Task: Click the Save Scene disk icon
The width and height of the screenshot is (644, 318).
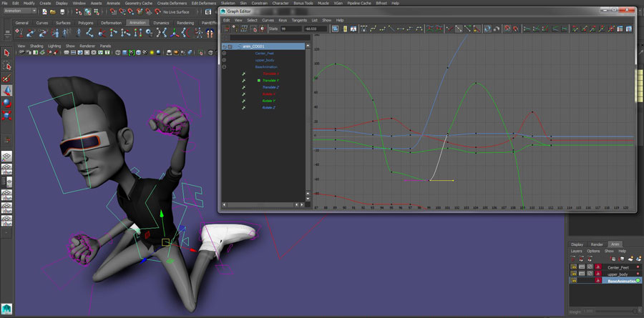Action: (62, 11)
